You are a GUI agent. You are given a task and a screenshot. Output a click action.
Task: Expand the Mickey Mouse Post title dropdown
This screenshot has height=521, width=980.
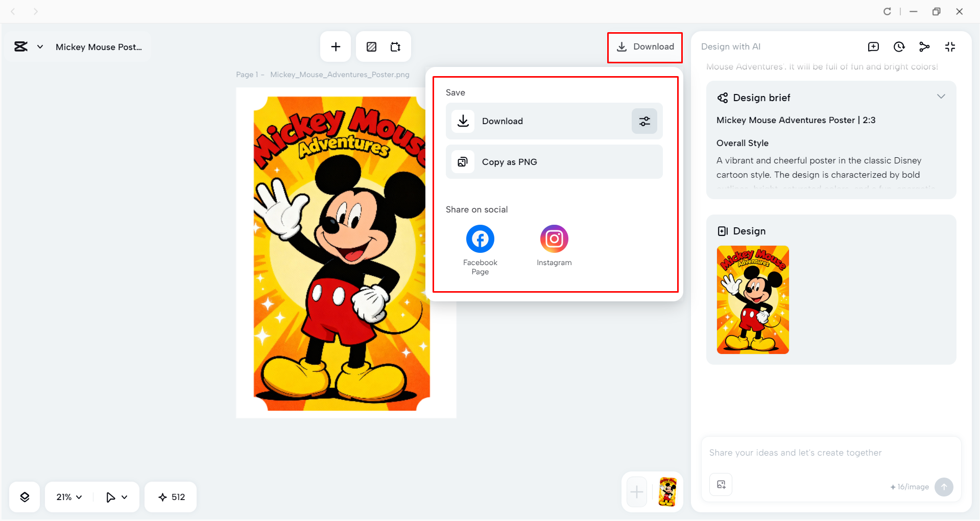click(40, 46)
